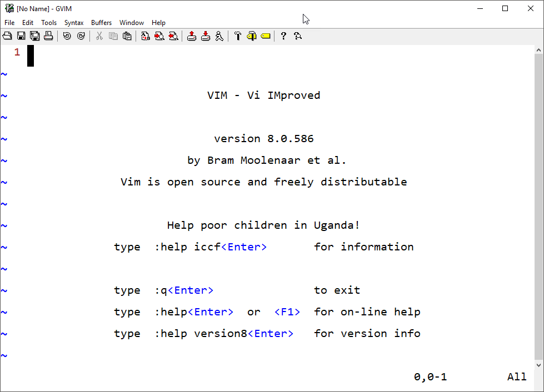Open the Buffers menu

pyautogui.click(x=101, y=23)
